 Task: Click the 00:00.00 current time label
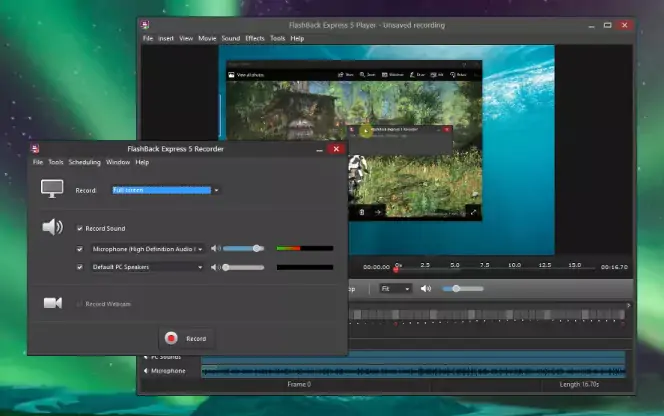coord(376,267)
